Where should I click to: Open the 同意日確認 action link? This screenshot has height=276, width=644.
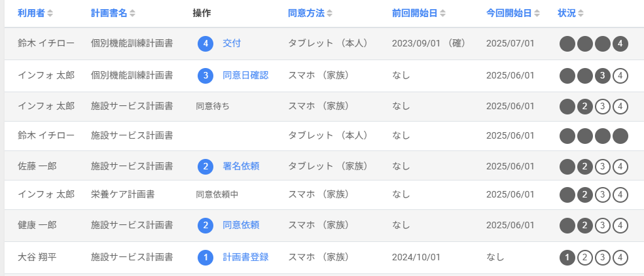[245, 75]
